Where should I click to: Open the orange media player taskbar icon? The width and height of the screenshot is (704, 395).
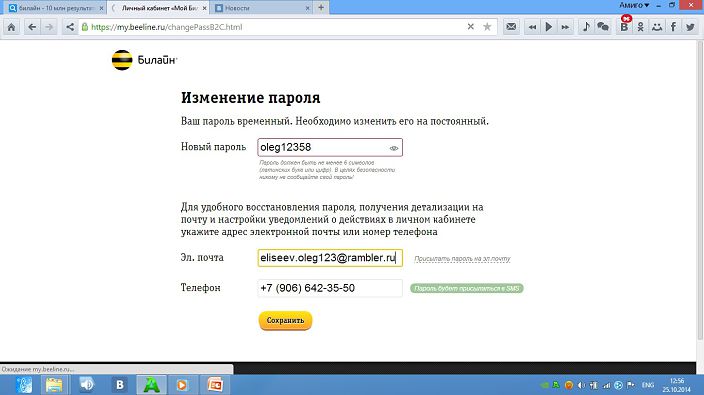point(182,385)
